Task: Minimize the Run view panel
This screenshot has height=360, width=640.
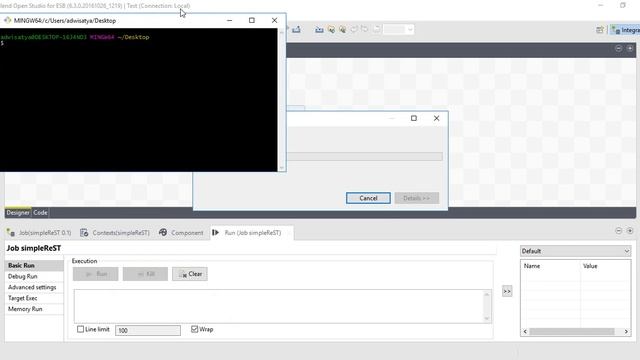Action: click(618, 231)
